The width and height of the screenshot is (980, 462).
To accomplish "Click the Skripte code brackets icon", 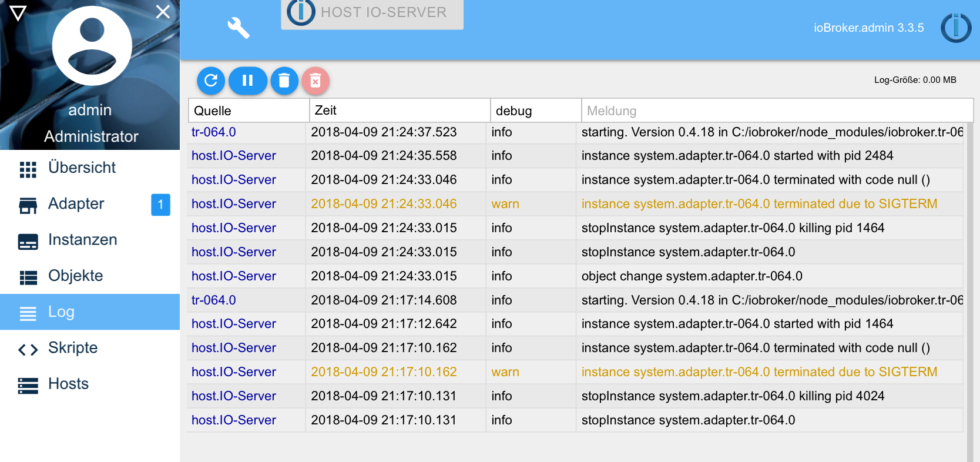I will (x=28, y=350).
